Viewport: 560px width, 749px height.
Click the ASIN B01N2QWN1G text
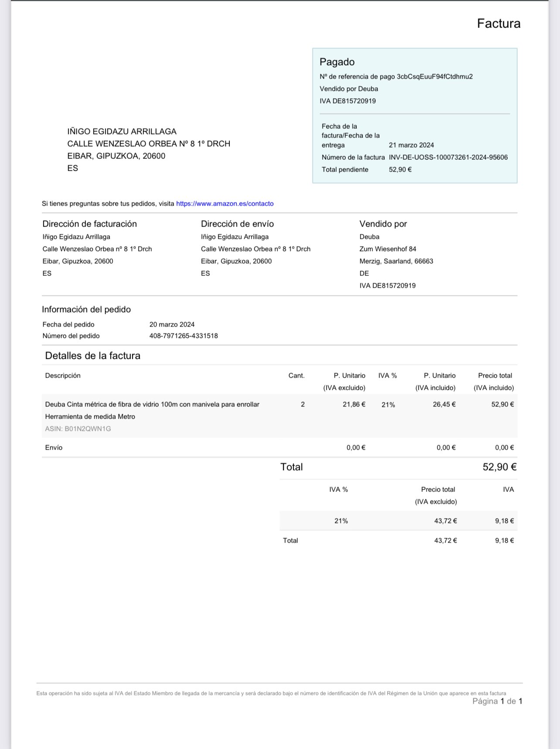[x=78, y=429]
